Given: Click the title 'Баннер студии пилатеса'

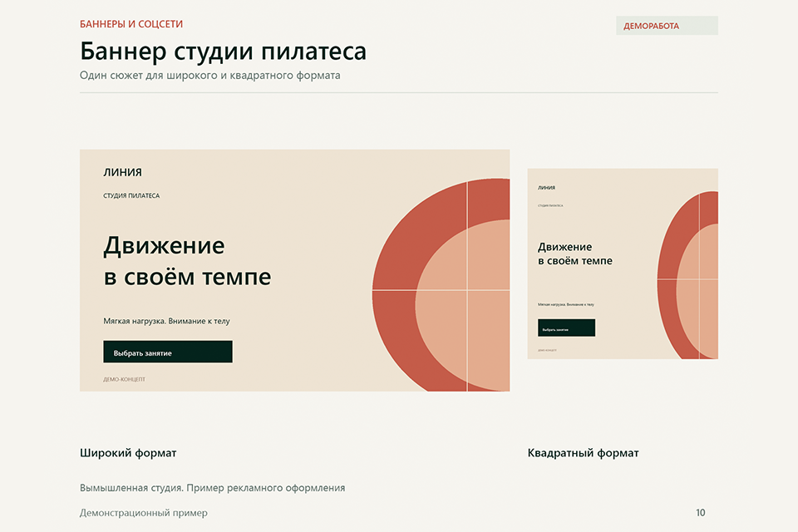Looking at the screenshot, I should [223, 52].
